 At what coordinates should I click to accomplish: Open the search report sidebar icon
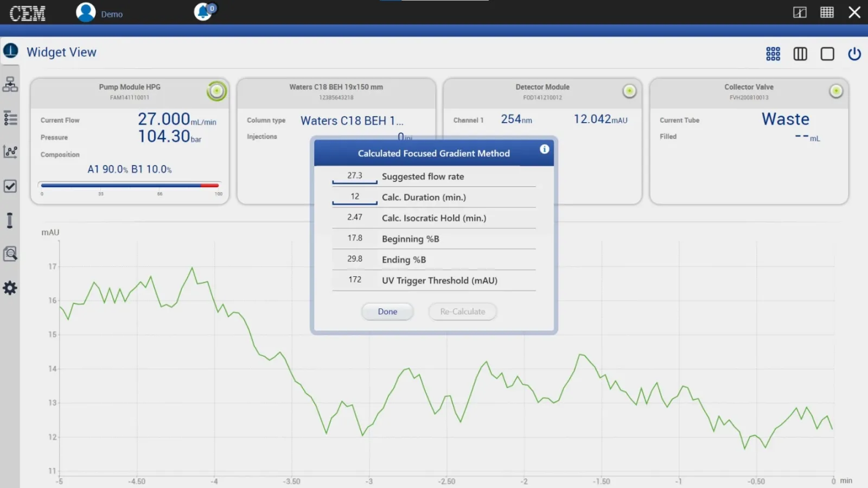[10, 254]
